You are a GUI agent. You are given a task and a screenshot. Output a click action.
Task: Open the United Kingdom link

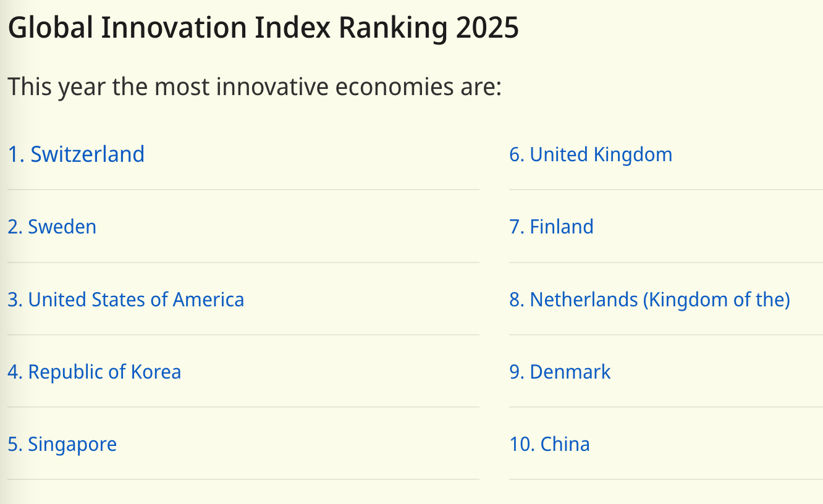(591, 154)
